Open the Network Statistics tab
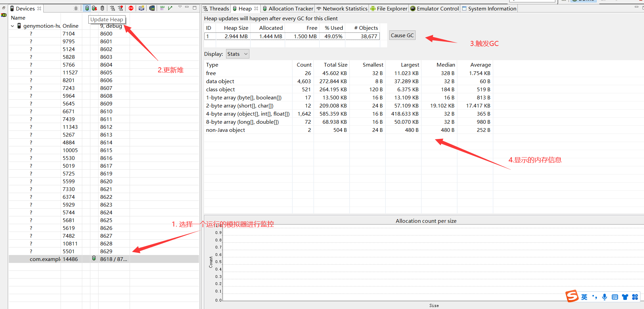This screenshot has height=309, width=644. click(342, 8)
